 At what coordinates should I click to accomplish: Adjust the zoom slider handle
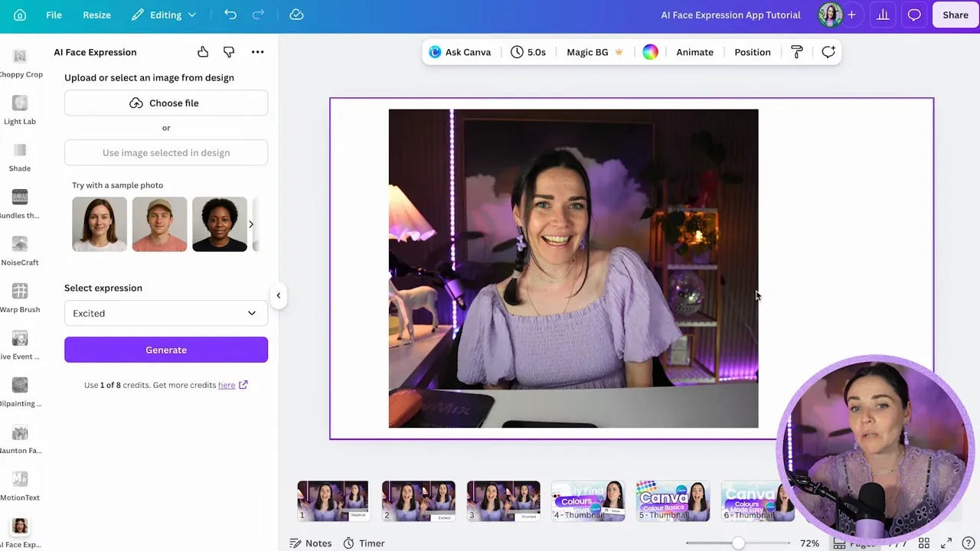738,543
